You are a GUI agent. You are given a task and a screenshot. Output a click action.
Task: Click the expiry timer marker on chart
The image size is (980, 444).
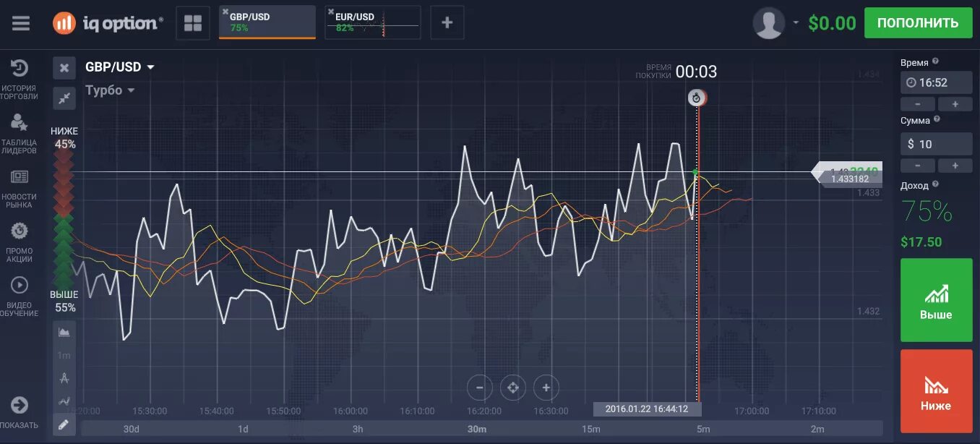coord(697,98)
